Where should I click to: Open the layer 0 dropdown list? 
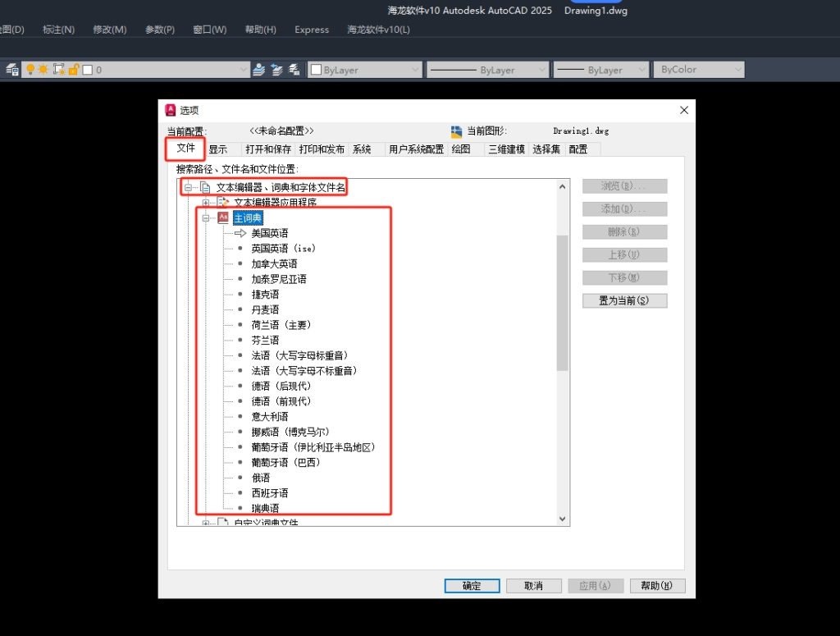[243, 70]
